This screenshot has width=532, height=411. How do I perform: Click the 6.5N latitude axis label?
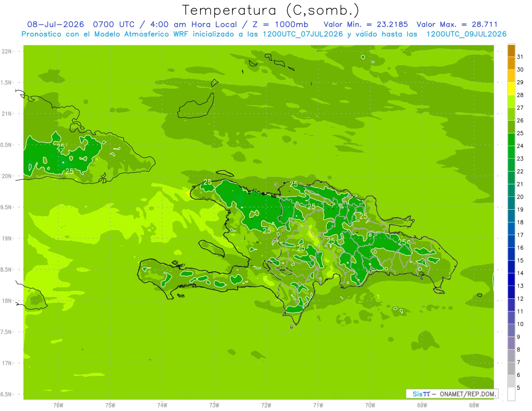6,394
